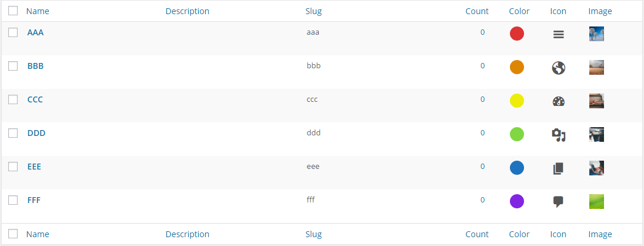Image resolution: width=644 pixels, height=246 pixels.
Task: Sort by the Name column header
Action: click(38, 11)
